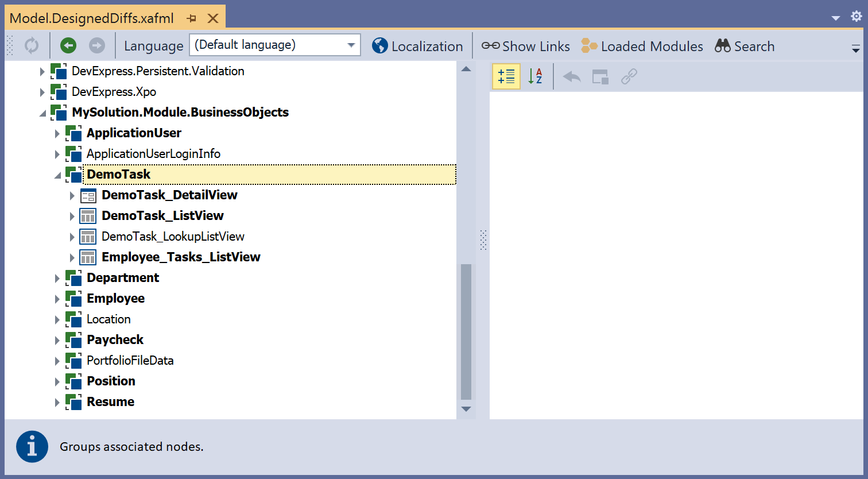The width and height of the screenshot is (868, 479).
Task: Open the toolbar overflow options arrow
Action: click(x=855, y=50)
